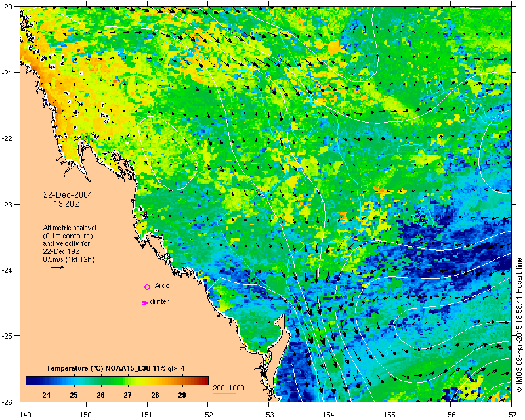
Task: Click the cyan 200m isobath legend line
Action: 224,393
